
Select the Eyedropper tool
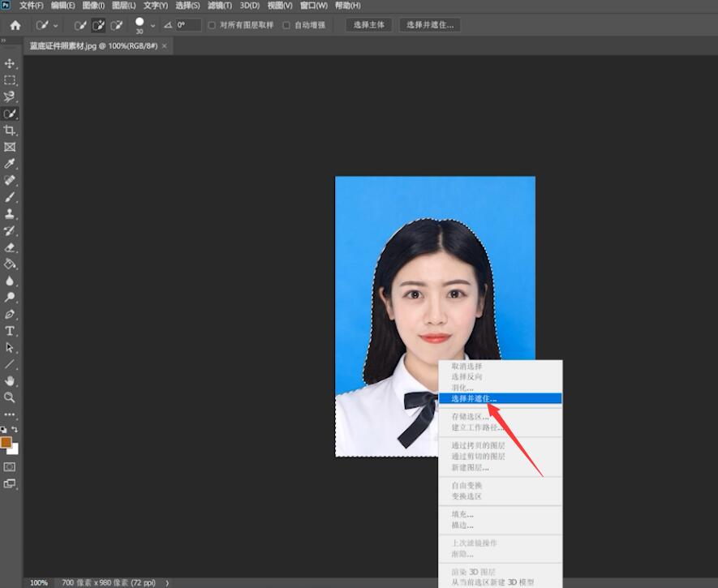(10, 163)
